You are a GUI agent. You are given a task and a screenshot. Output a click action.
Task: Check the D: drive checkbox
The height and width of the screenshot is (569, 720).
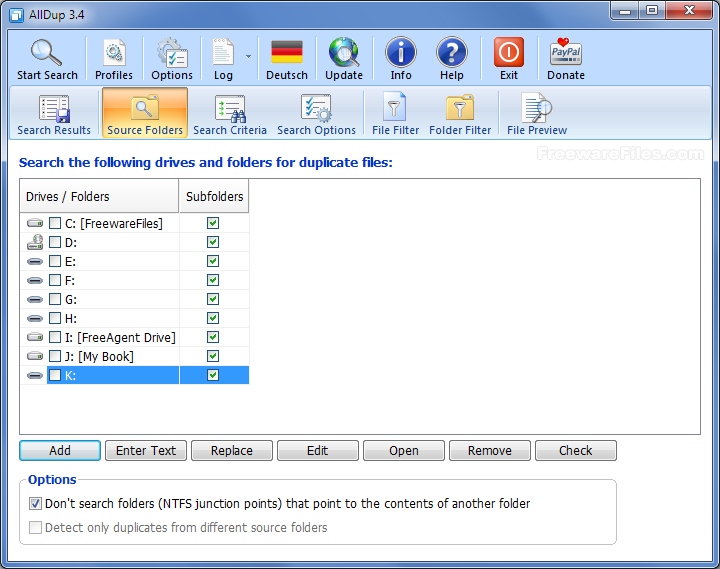click(x=55, y=242)
